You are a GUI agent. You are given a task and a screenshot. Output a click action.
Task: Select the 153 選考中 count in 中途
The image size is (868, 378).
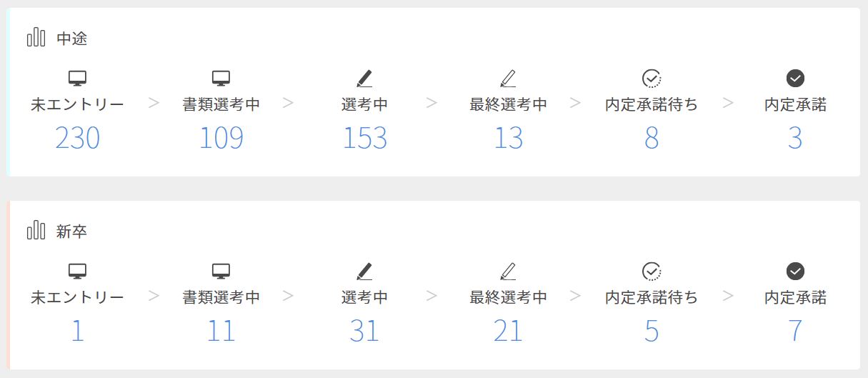[x=364, y=139]
